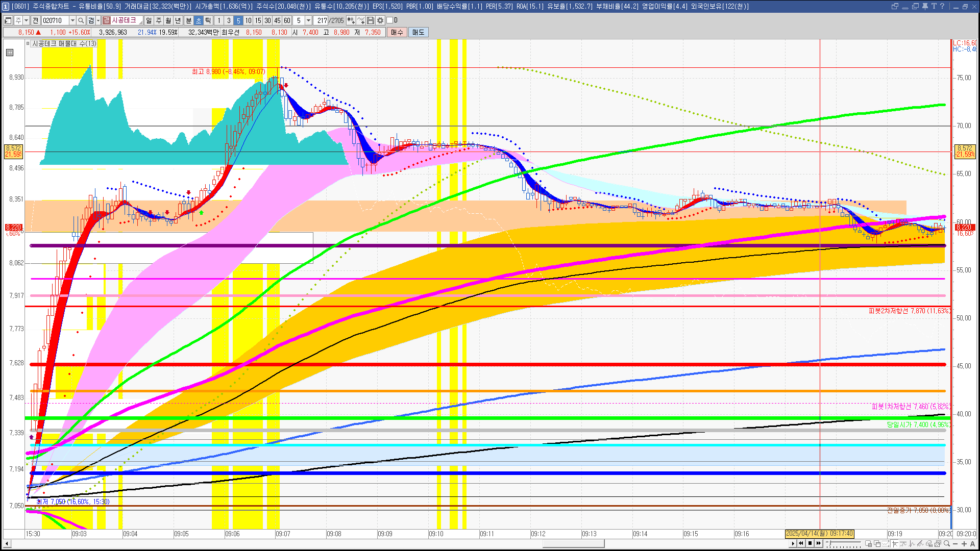Select the 분 (minute) timeframe toggle
Screen dimensions: 980x551
(x=188, y=20)
